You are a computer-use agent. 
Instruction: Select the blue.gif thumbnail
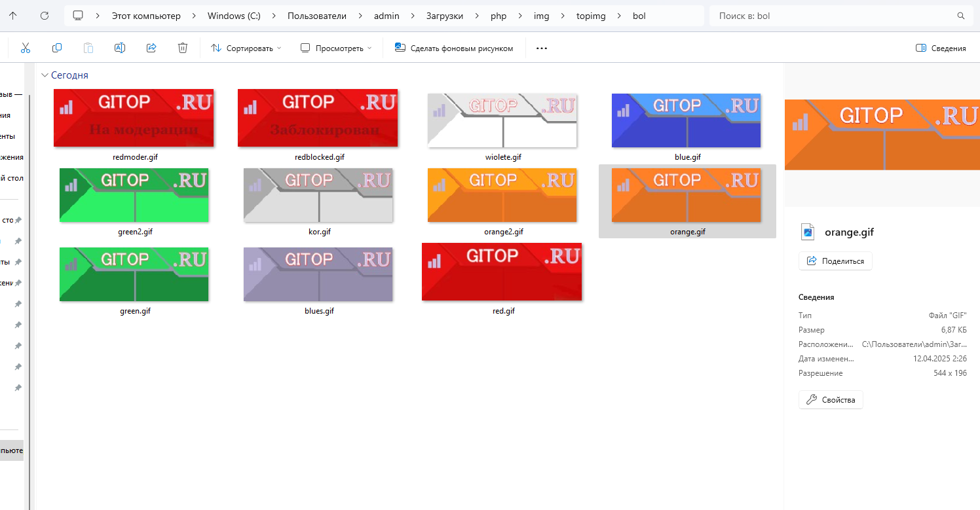tap(687, 120)
